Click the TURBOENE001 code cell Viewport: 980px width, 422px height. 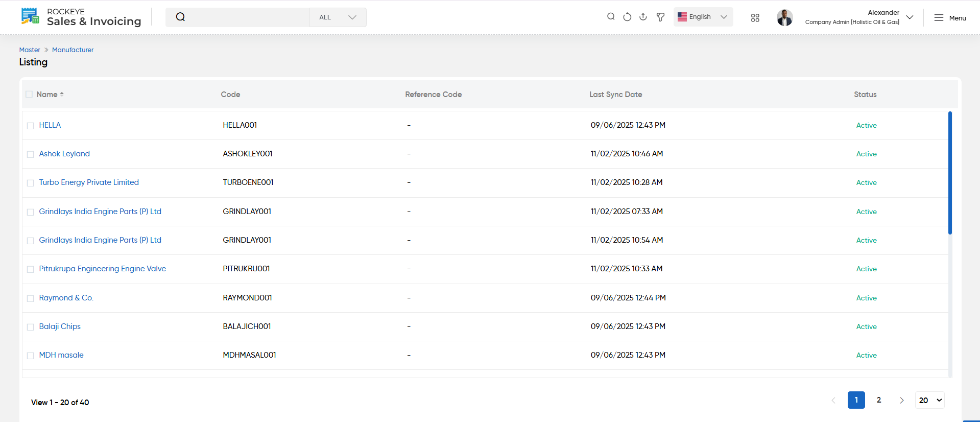point(248,182)
